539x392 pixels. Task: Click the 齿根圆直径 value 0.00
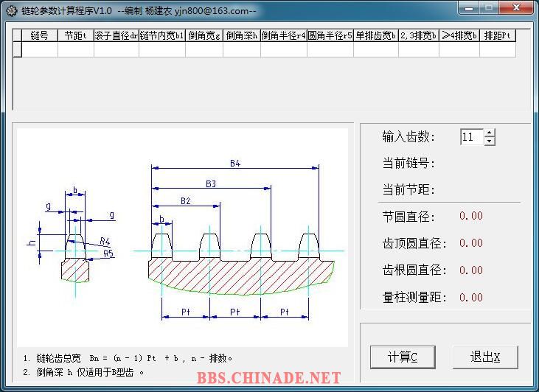pos(471,270)
